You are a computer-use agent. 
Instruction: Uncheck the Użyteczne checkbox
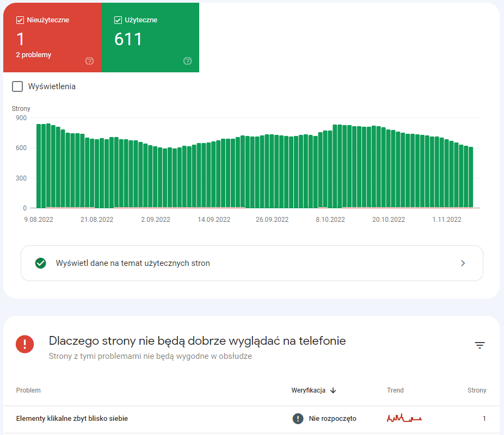118,20
